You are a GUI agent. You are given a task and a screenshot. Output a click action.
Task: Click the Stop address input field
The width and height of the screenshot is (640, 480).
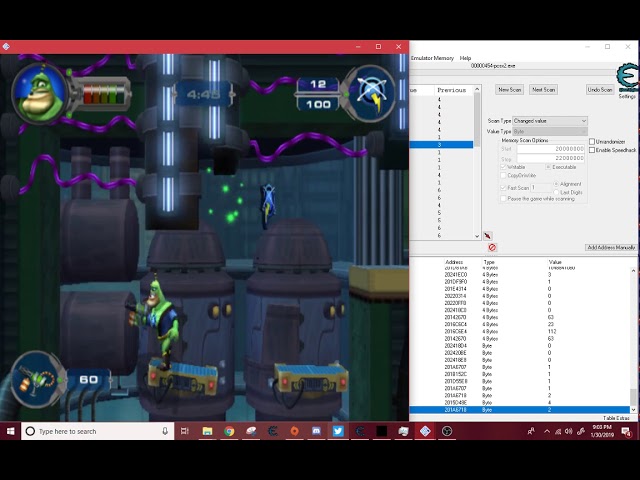(551, 158)
